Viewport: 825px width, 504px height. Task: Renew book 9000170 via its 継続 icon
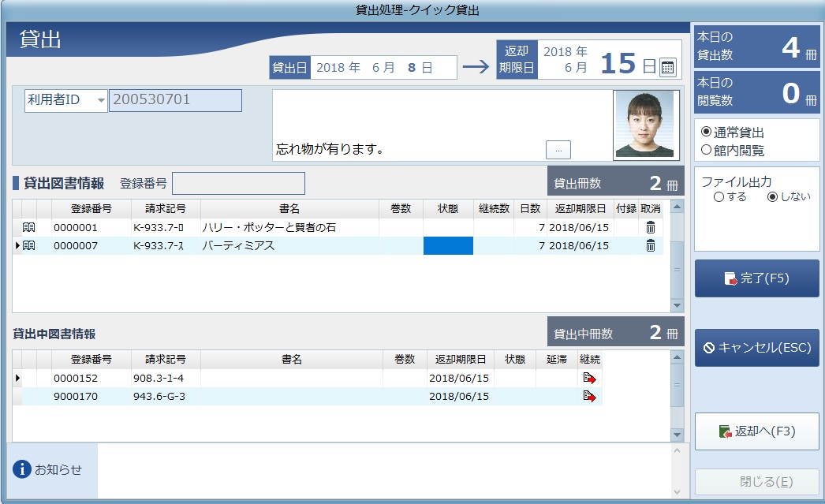click(589, 396)
